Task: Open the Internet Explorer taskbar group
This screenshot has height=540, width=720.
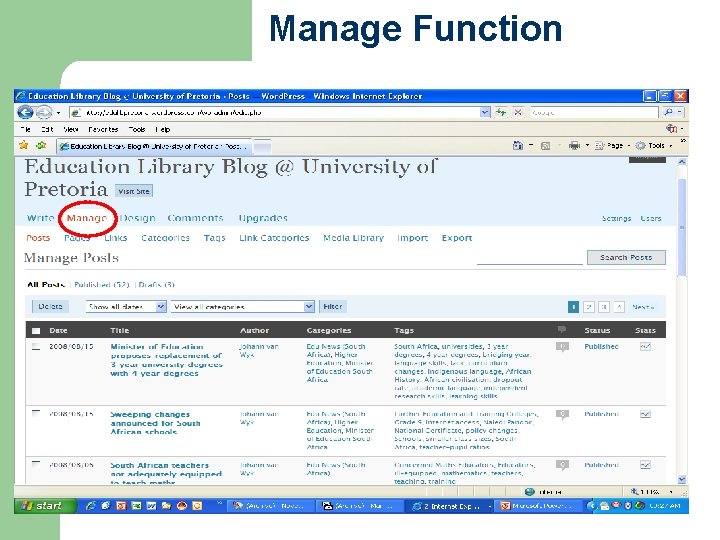Action: click(x=450, y=506)
